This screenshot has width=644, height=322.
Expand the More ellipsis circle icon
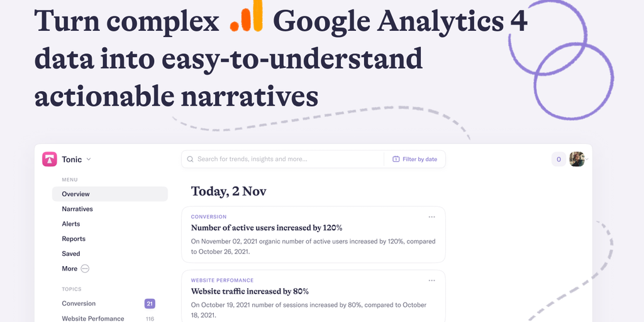[85, 269]
